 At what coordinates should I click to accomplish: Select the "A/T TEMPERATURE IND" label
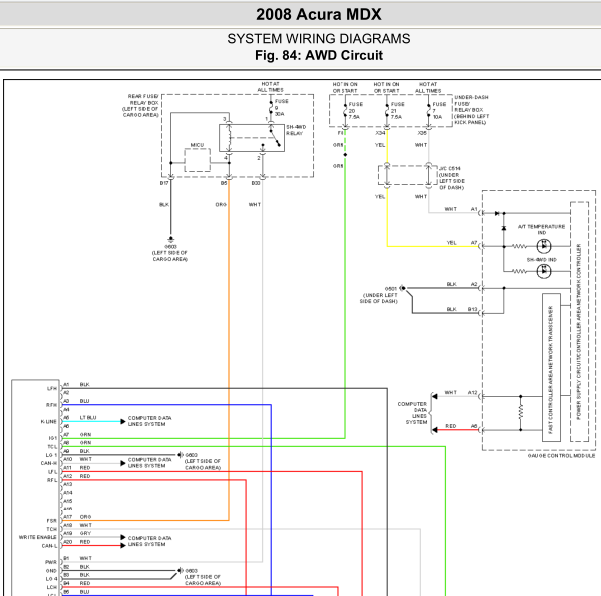541,229
